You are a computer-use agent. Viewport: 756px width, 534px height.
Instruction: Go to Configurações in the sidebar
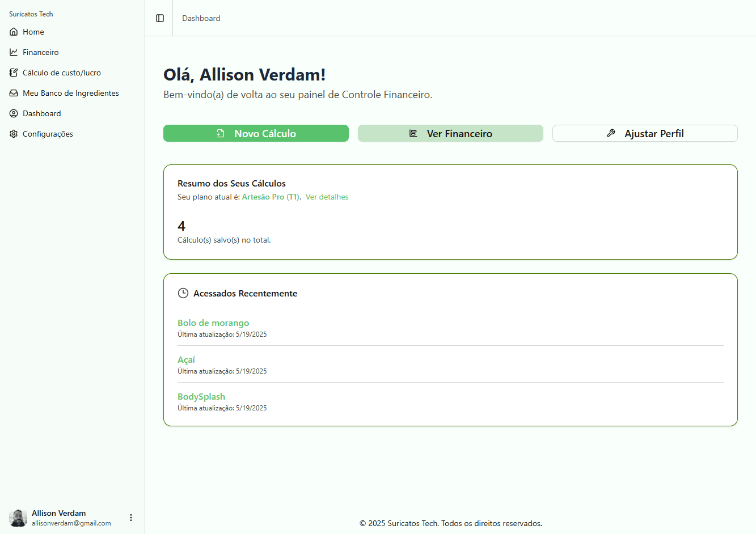(x=48, y=134)
